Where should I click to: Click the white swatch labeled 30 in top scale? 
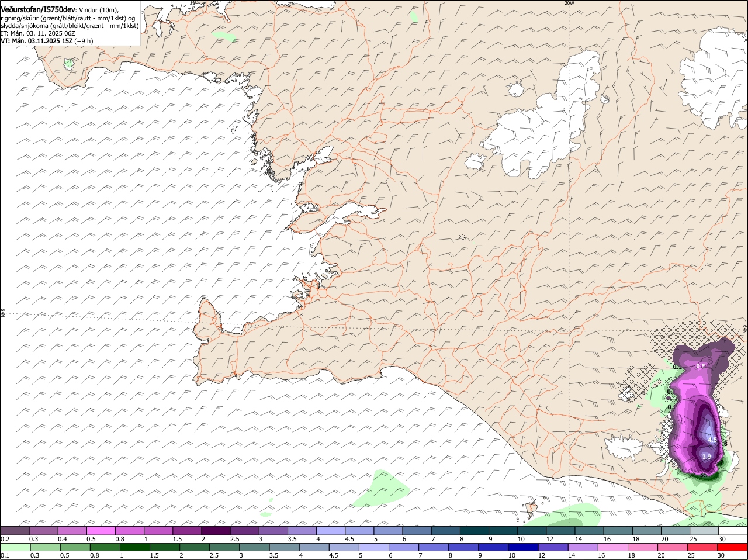tap(733, 530)
